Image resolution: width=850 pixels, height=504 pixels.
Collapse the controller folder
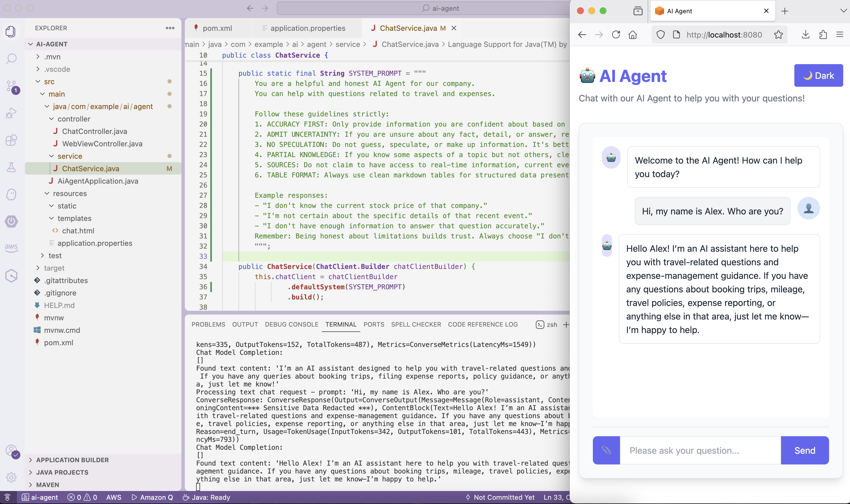pyautogui.click(x=74, y=119)
